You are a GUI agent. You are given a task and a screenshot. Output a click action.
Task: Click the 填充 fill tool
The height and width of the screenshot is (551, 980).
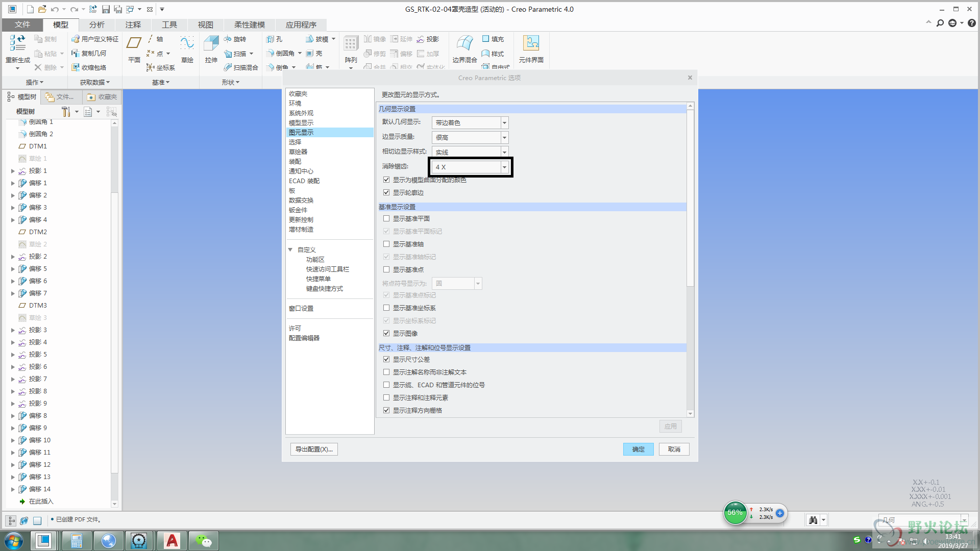493,39
